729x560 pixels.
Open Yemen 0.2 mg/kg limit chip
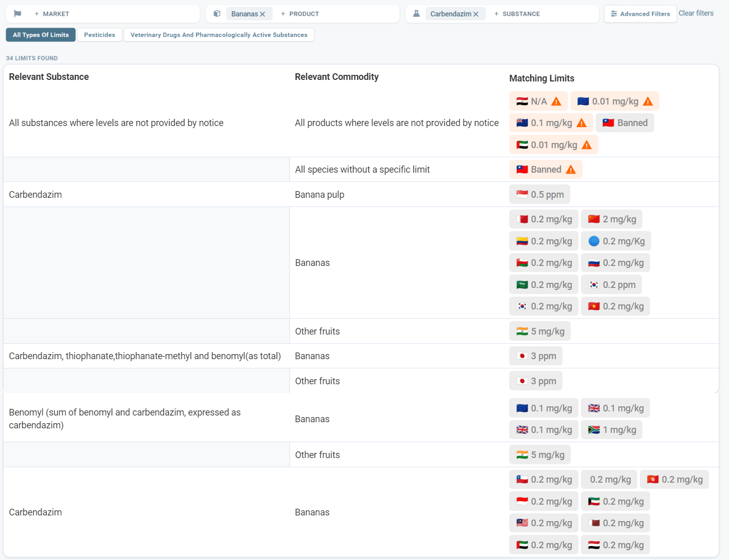point(616,545)
